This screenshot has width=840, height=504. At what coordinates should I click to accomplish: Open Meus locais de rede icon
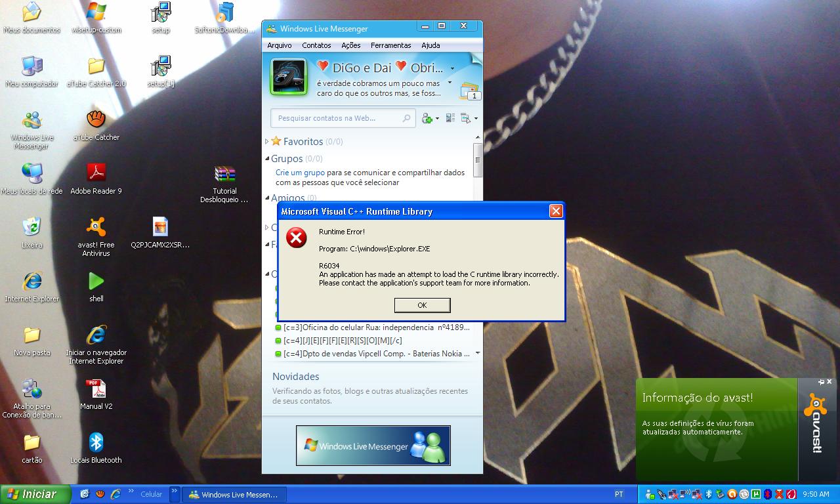pyautogui.click(x=31, y=180)
